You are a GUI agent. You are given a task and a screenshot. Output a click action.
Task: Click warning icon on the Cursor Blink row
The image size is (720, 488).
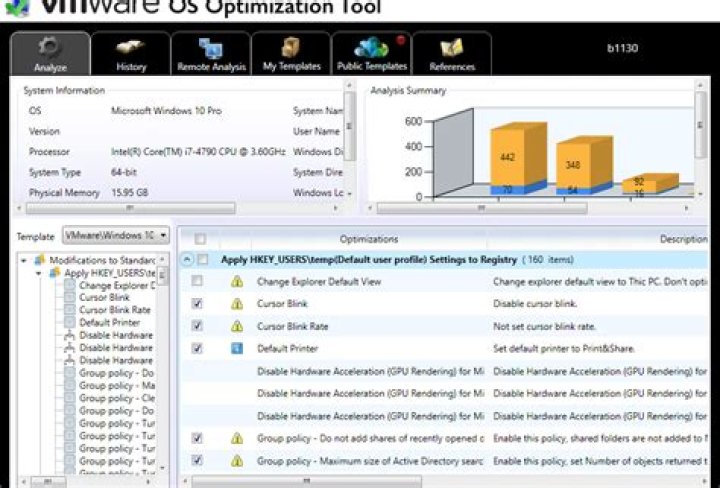click(237, 303)
